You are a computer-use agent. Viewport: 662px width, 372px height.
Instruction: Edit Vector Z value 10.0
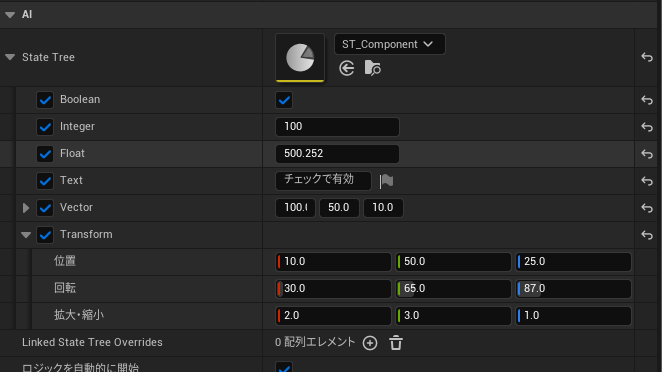click(x=383, y=208)
